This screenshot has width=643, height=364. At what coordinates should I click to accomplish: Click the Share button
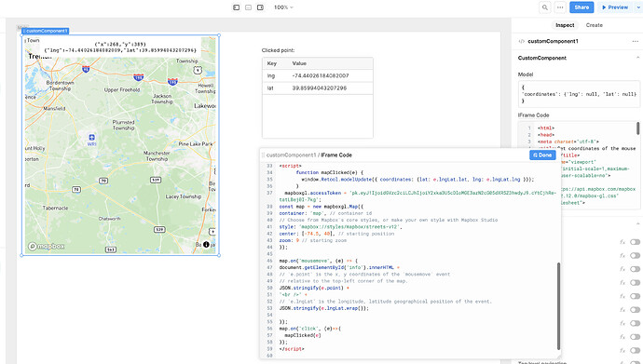(581, 7)
